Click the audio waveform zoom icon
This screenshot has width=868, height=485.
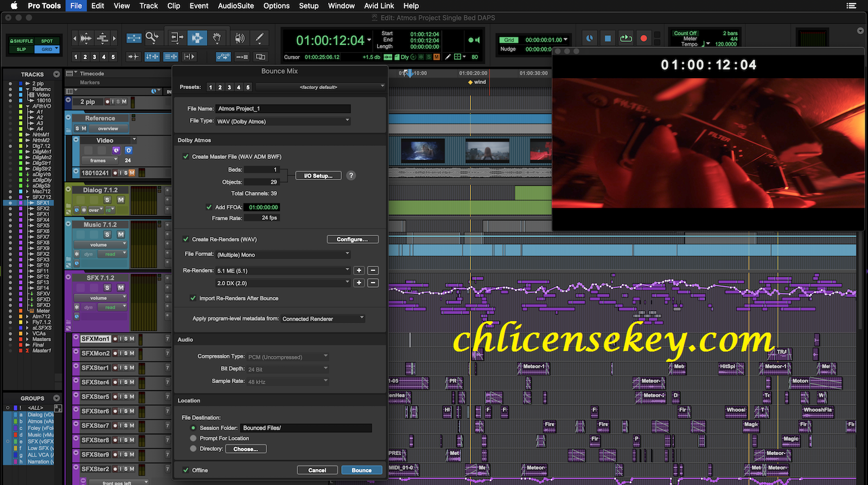click(86, 38)
